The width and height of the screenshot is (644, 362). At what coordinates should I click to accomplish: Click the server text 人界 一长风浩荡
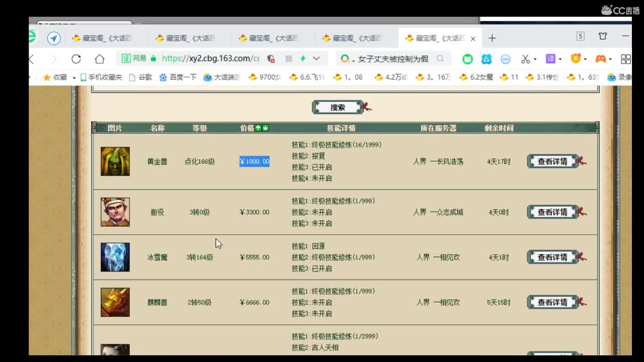[438, 162]
